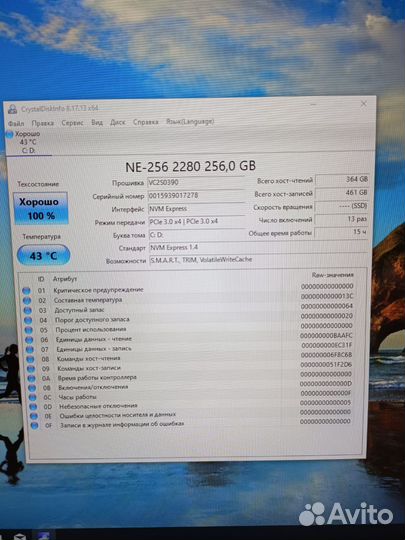Viewport: 405px width, 540px height.
Task: Click the serial number field 0015939017278
Action: click(x=196, y=196)
